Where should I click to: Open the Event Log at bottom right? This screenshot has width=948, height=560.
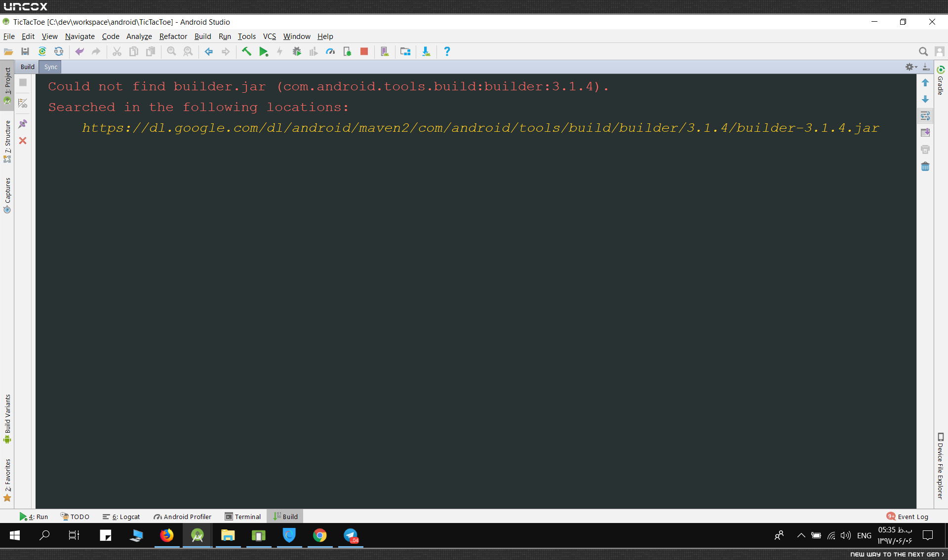pyautogui.click(x=908, y=517)
